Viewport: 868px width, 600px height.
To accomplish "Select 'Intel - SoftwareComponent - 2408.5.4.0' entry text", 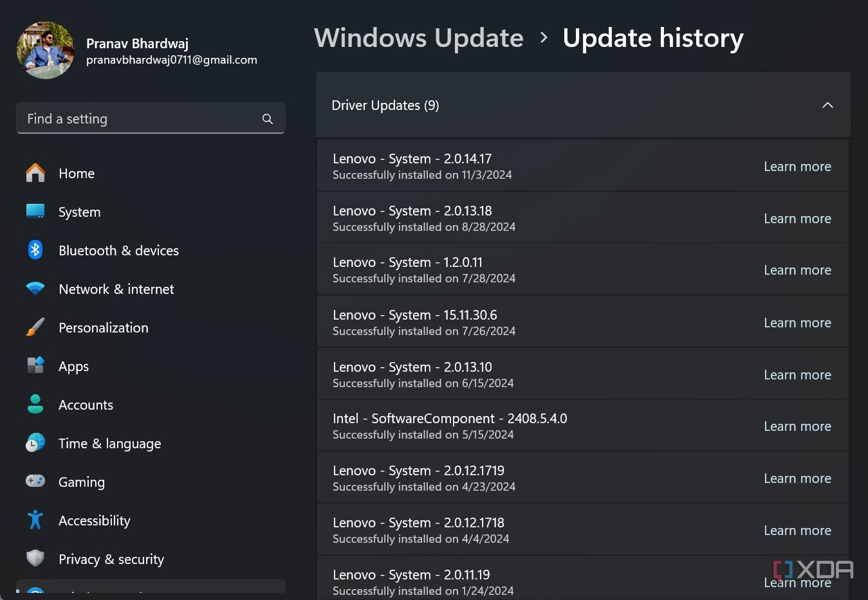I will pos(450,419).
